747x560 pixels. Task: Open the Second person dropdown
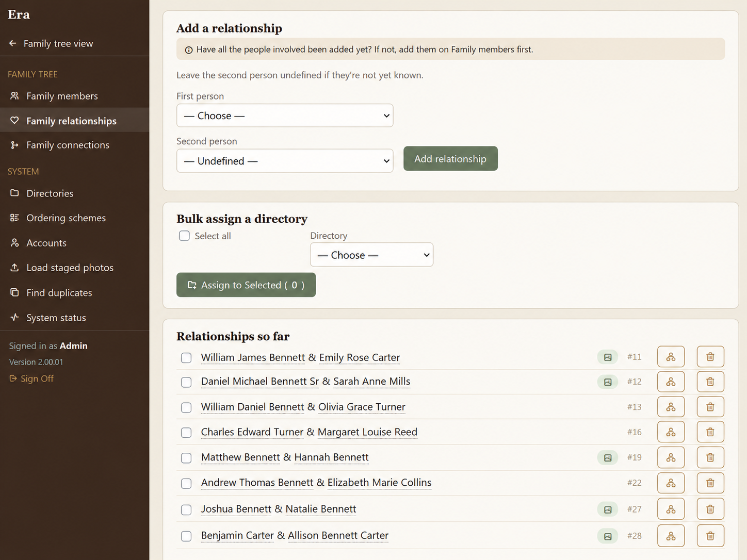pyautogui.click(x=285, y=161)
